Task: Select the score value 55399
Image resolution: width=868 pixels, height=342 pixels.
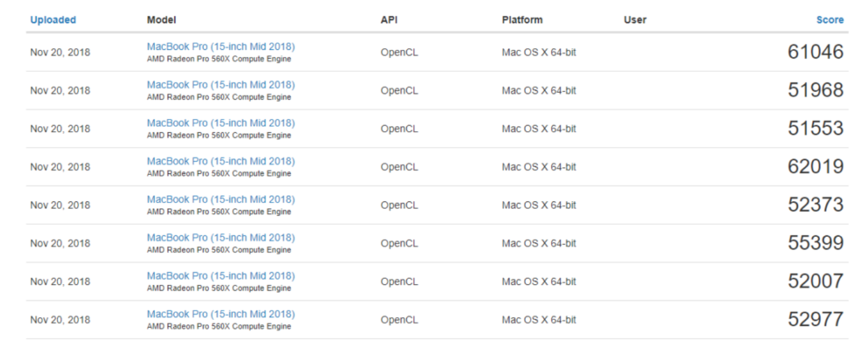Action: [x=815, y=243]
